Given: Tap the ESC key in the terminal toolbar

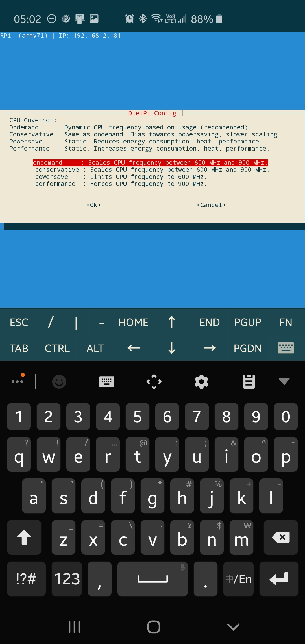Looking at the screenshot, I should point(19,322).
